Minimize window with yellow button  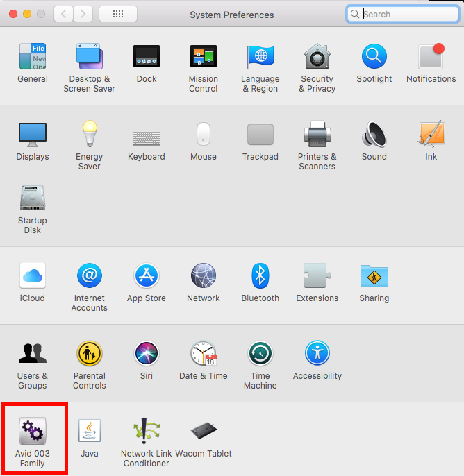[27, 14]
